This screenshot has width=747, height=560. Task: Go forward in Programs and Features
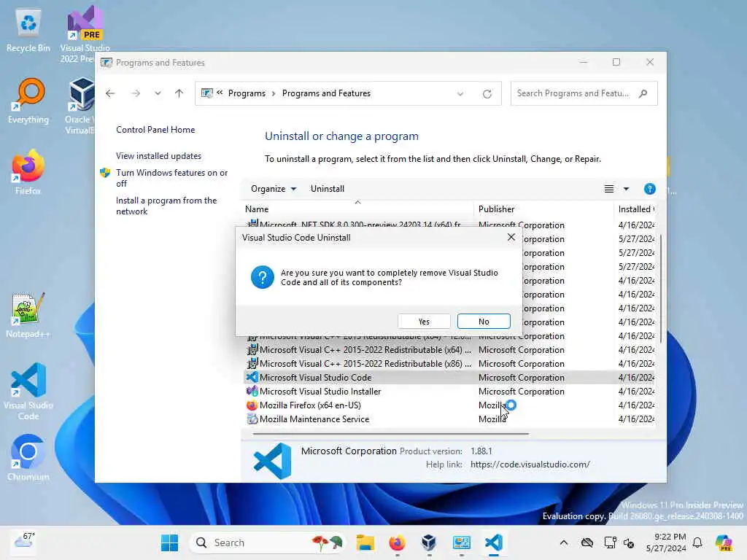(x=136, y=93)
